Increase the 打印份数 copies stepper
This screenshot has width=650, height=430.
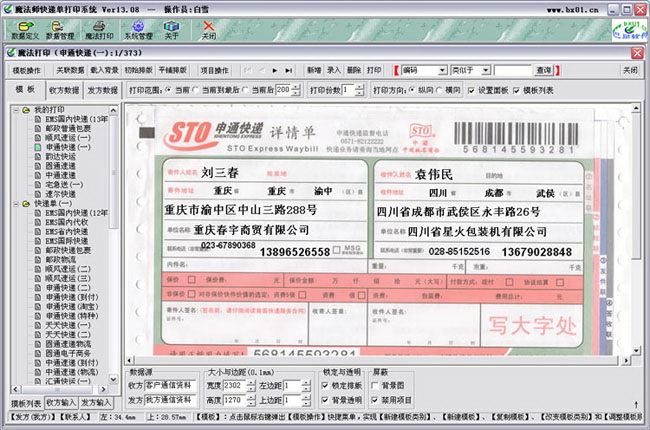[x=360, y=87]
